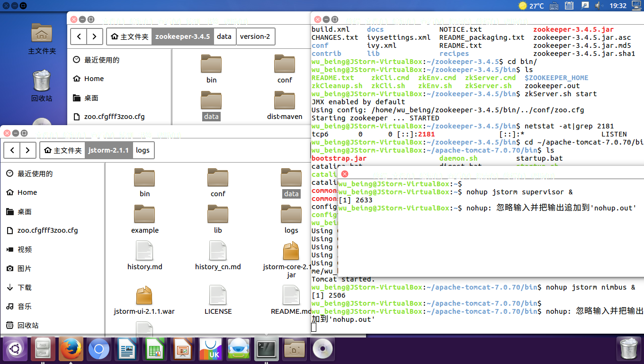Viewport: 644px width, 364px height.
Task: Click the data path segment in zookeeper window
Action: click(224, 36)
